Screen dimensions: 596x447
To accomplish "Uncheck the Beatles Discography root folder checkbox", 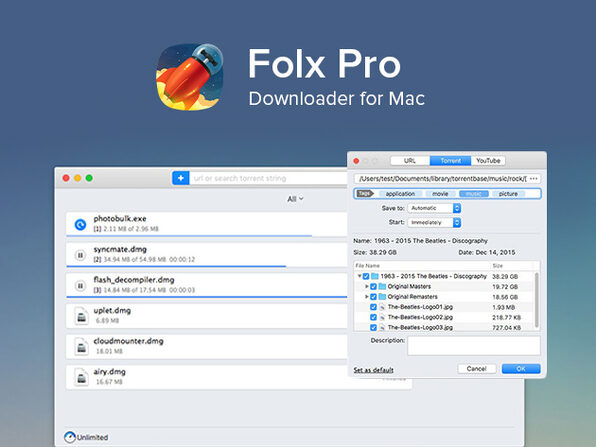I will point(366,276).
